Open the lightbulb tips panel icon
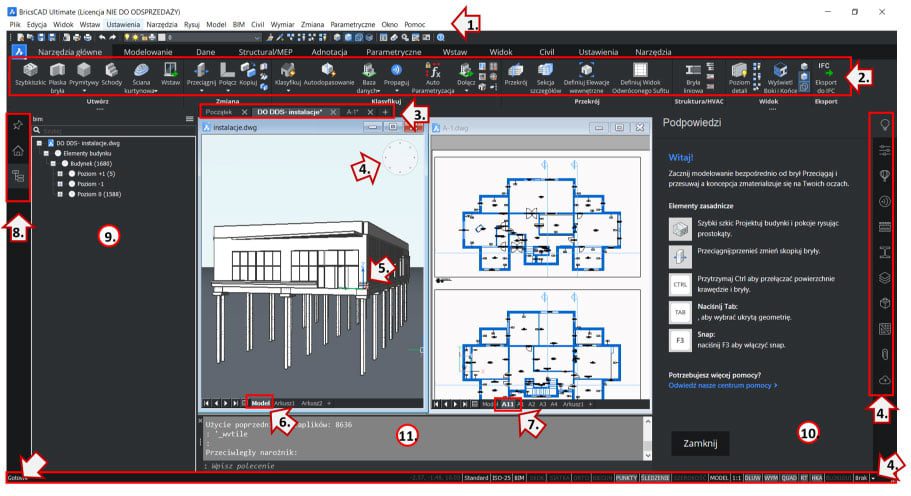The height and width of the screenshot is (496, 911). tap(885, 123)
